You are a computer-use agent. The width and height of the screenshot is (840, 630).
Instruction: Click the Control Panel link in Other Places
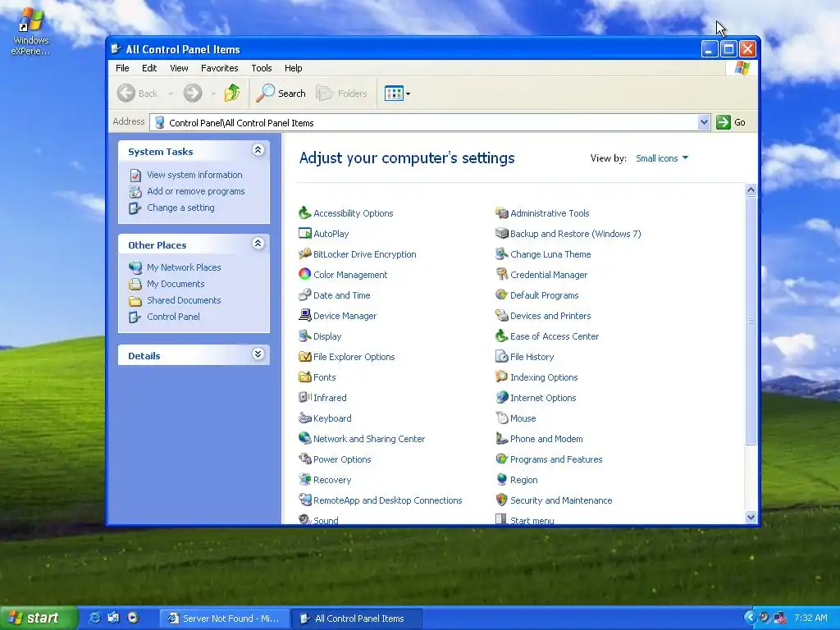(173, 317)
